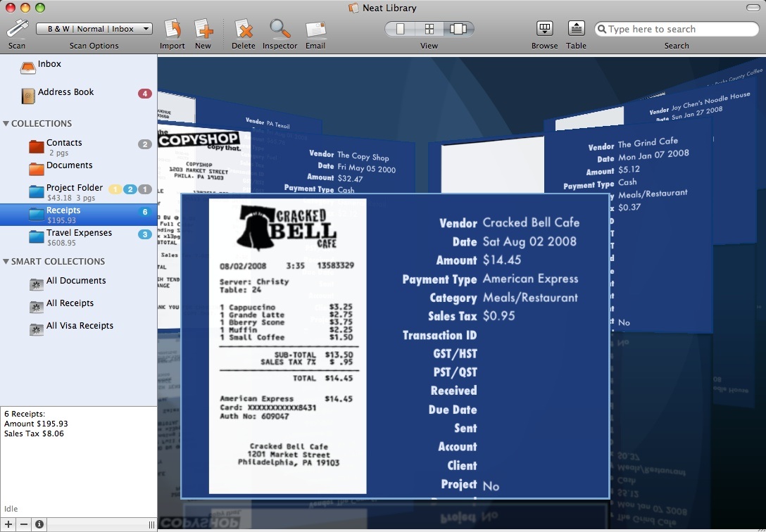This screenshot has height=532, width=766.
Task: Click the Cracked Bell Cafe receipt image
Action: [x=288, y=346]
